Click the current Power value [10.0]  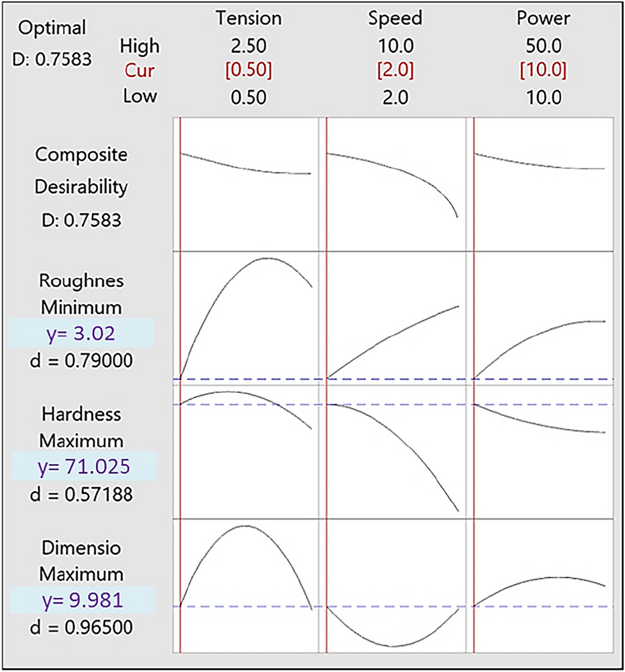[x=542, y=70]
